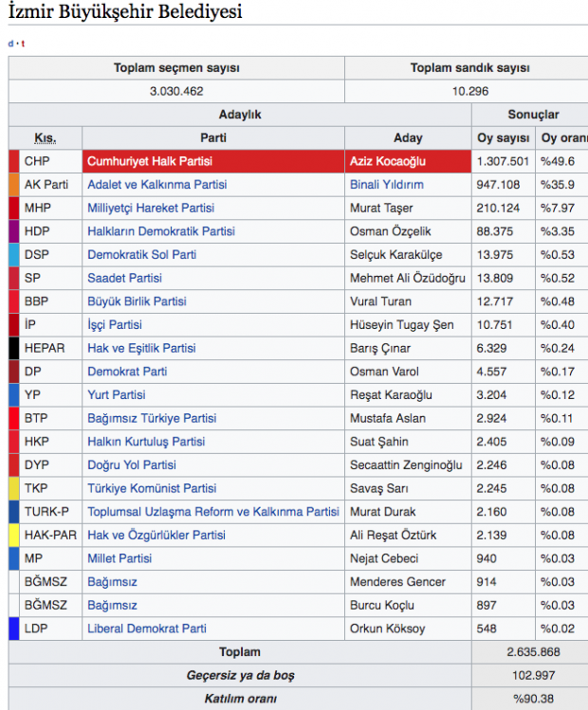Click the yellow TKP color swatch

[x=13, y=488]
